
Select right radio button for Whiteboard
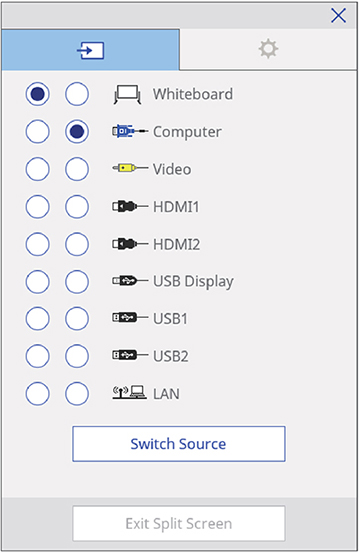[x=77, y=94]
